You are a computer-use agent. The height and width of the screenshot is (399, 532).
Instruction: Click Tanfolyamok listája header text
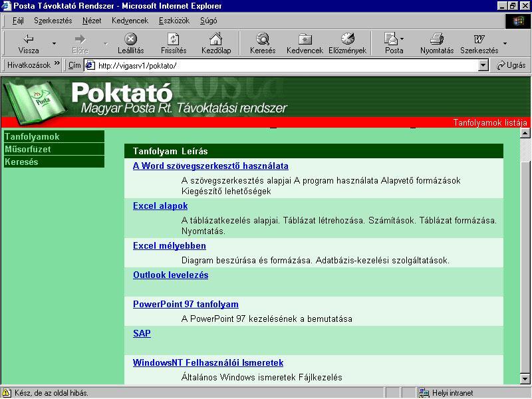(x=490, y=122)
